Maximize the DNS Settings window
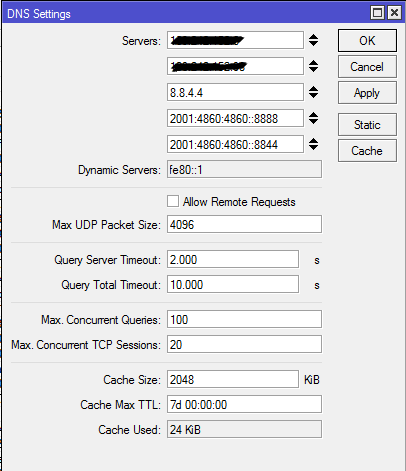Image resolution: width=406 pixels, height=471 pixels. 377,13
